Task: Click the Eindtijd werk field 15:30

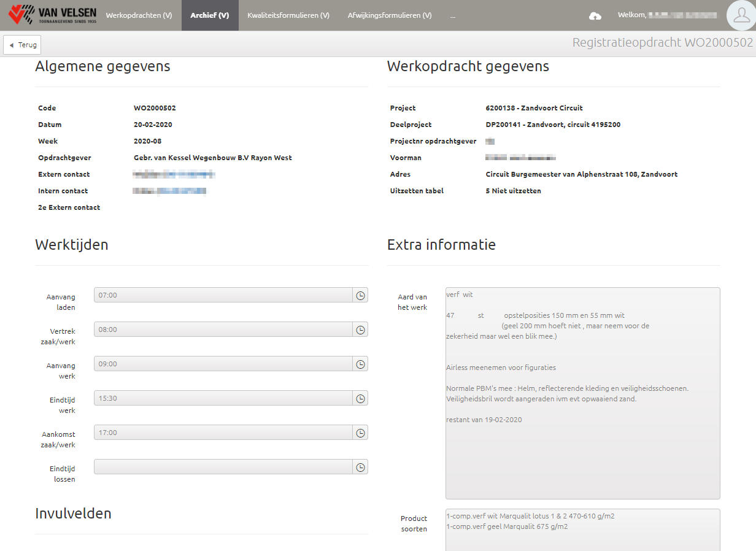Action: click(x=224, y=398)
